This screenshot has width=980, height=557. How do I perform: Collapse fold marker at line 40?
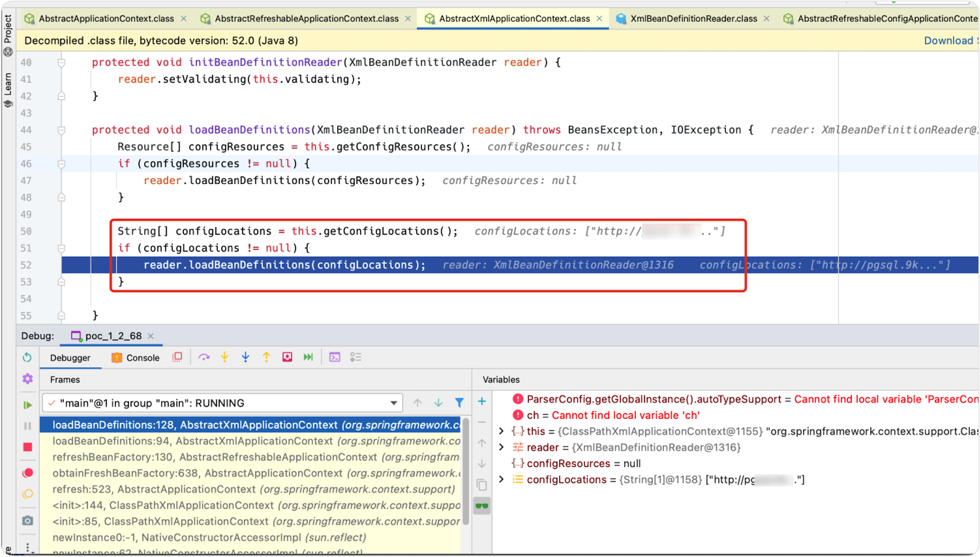pos(61,62)
